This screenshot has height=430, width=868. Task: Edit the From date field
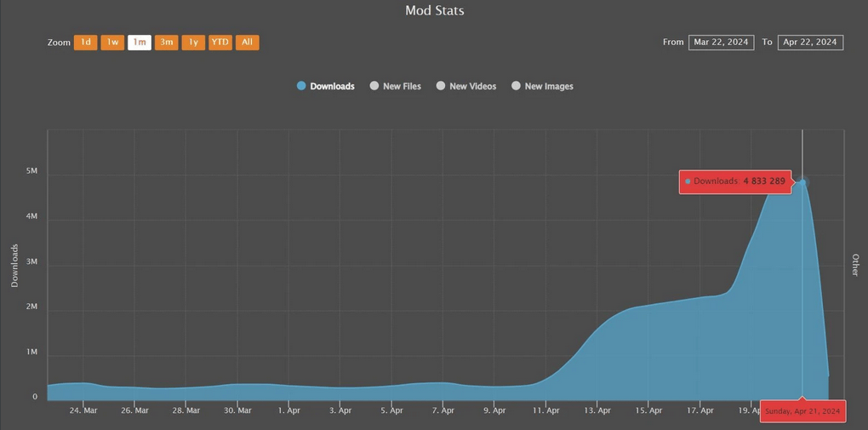click(721, 43)
